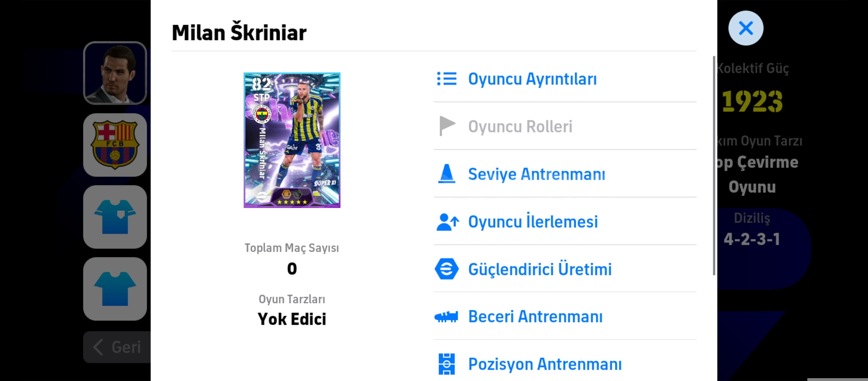
Task: Click the flag icon for Oyuncu Rolleri
Action: click(447, 126)
